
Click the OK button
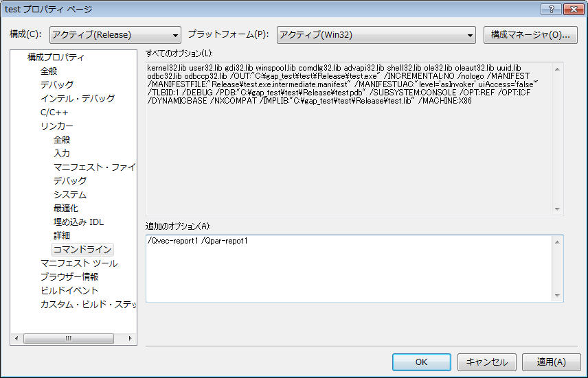(422, 362)
